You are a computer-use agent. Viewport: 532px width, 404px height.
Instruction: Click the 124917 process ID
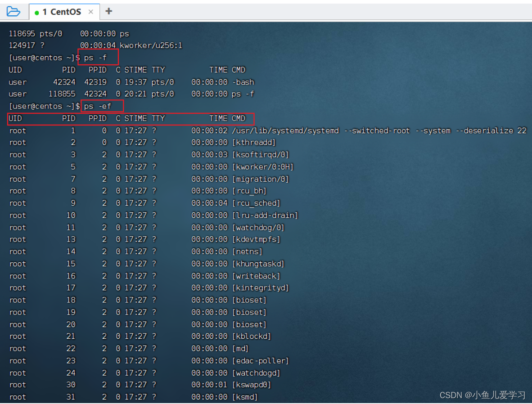22,45
